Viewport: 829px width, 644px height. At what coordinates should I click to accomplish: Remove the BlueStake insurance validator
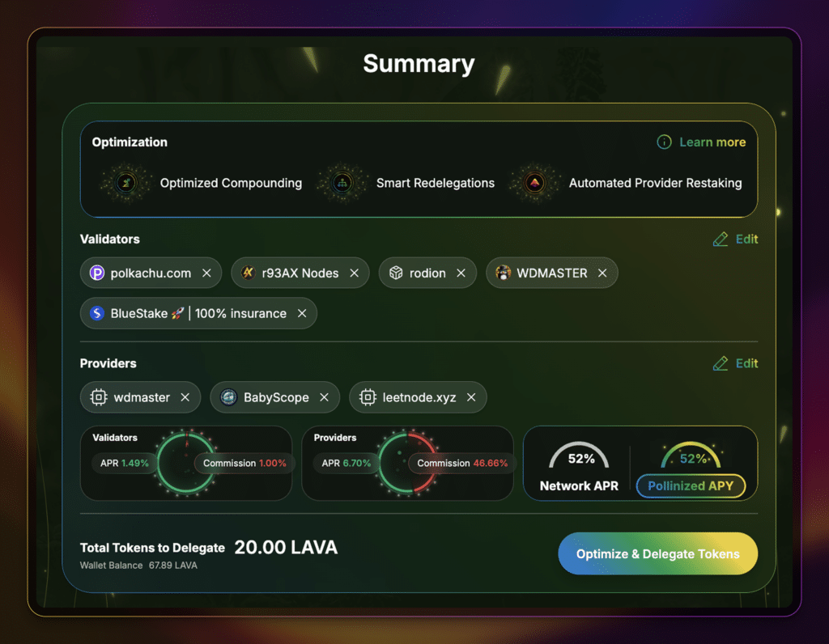(303, 313)
